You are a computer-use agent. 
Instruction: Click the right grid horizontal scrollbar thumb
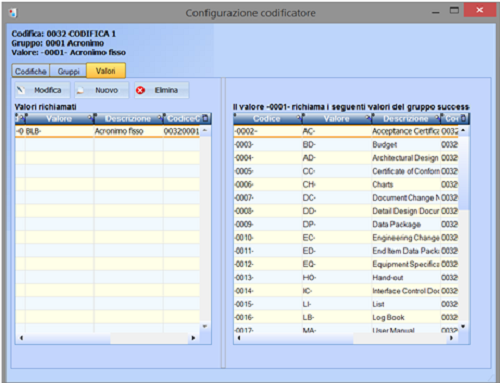pyautogui.click(x=298, y=338)
